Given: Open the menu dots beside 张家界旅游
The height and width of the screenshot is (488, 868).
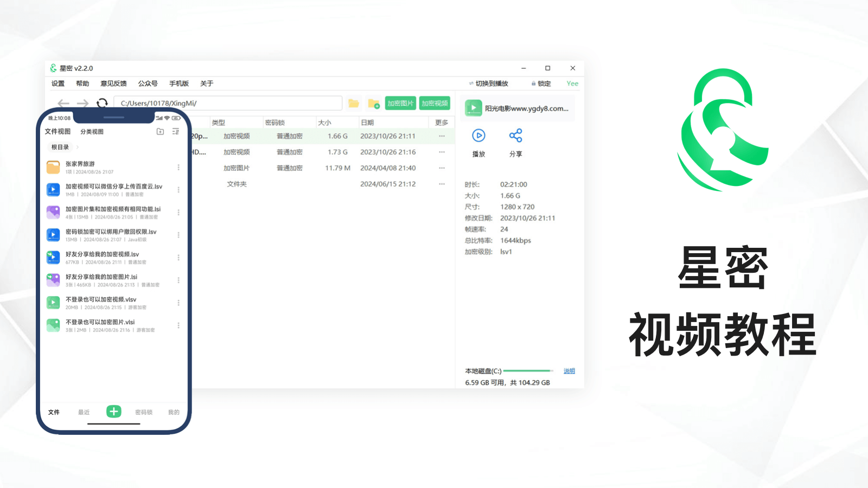Looking at the screenshot, I should coord(178,168).
